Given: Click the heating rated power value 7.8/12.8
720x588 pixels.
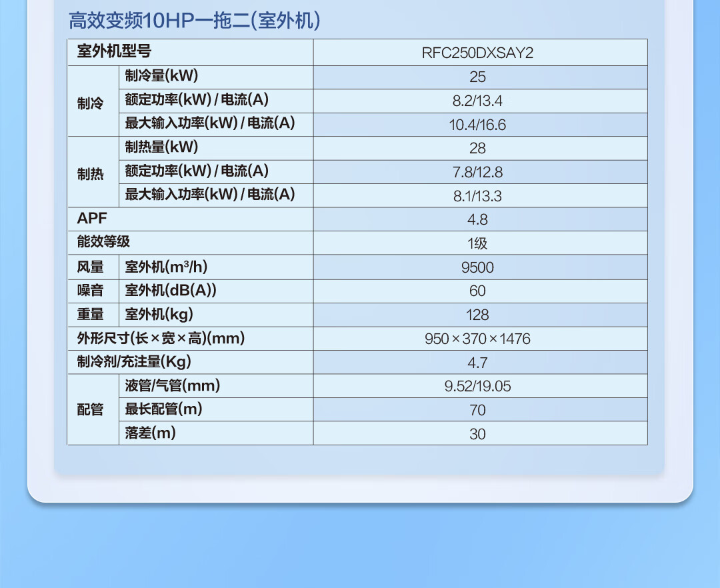Looking at the screenshot, I should click(477, 172).
